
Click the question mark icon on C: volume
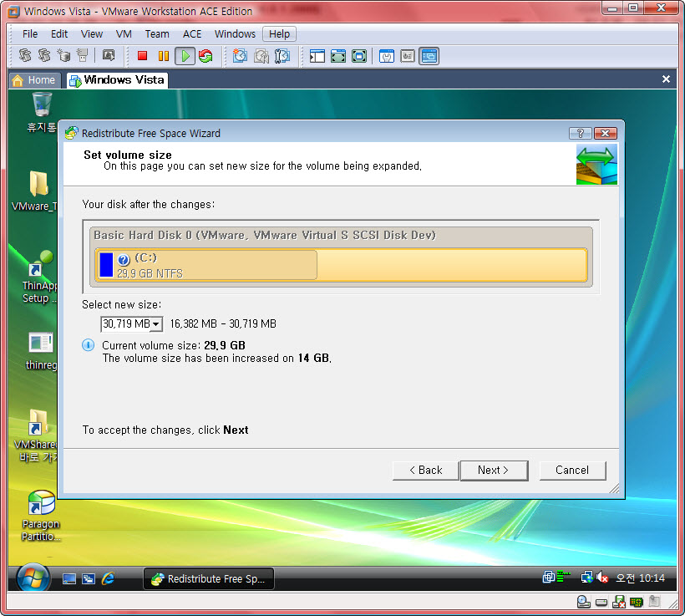pyautogui.click(x=124, y=260)
